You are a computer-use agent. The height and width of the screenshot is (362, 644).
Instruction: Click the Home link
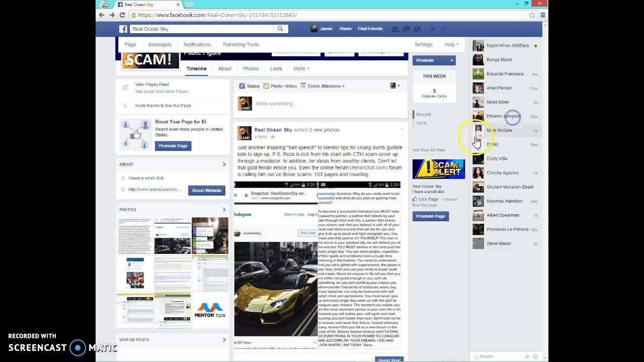tap(346, 29)
